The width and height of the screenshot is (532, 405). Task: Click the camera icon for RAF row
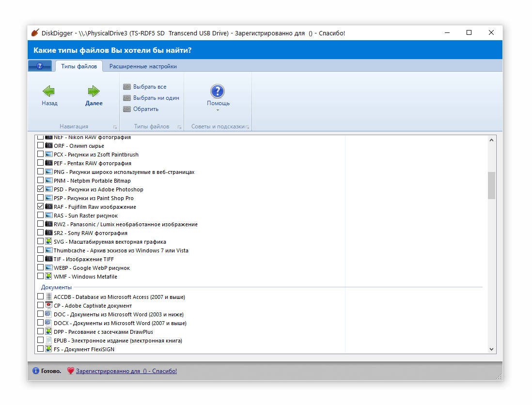point(49,206)
